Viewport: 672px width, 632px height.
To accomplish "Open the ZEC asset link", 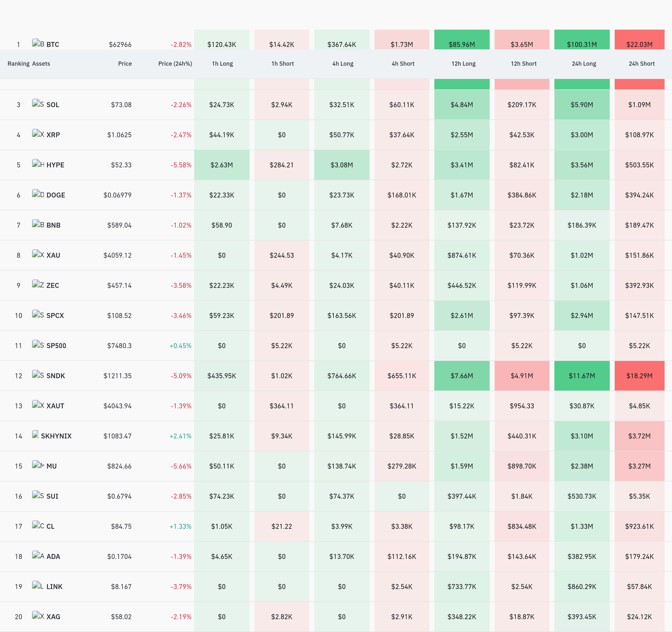I will pyautogui.click(x=53, y=285).
